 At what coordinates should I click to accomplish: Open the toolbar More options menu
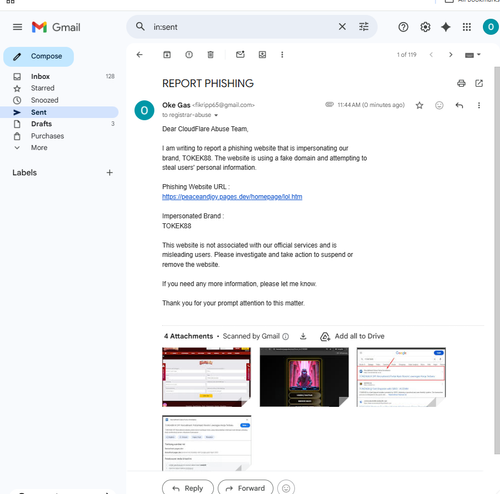point(282,55)
